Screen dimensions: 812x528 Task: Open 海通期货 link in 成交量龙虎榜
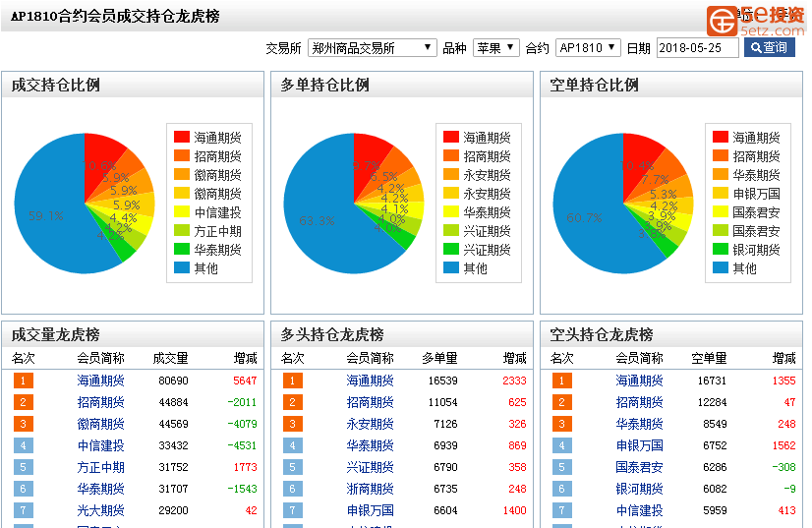[101, 381]
